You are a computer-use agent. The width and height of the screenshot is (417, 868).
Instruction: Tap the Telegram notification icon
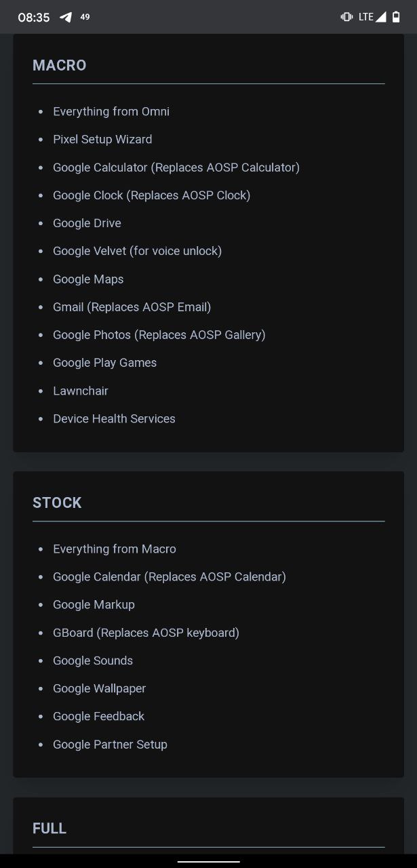tap(66, 17)
